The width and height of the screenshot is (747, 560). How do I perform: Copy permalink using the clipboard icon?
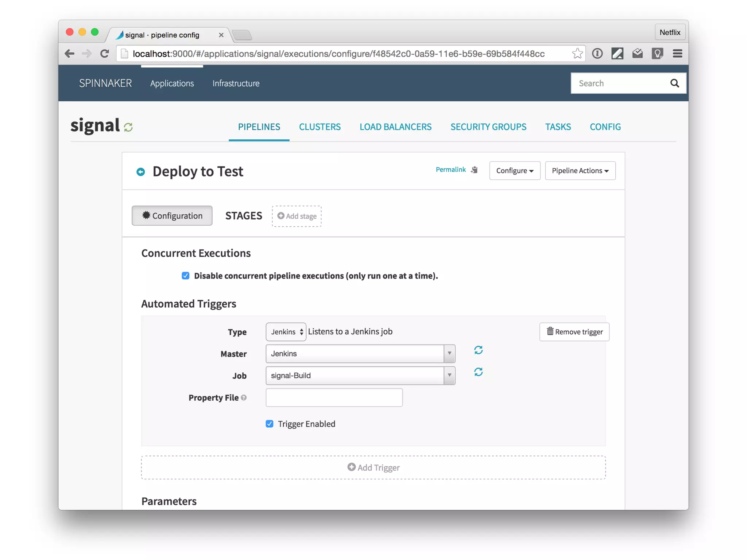474,170
